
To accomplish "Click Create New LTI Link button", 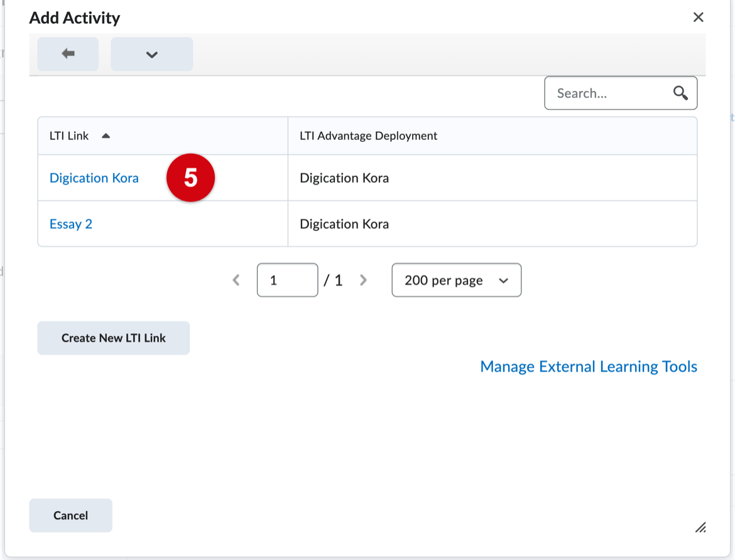I will pos(114,338).
